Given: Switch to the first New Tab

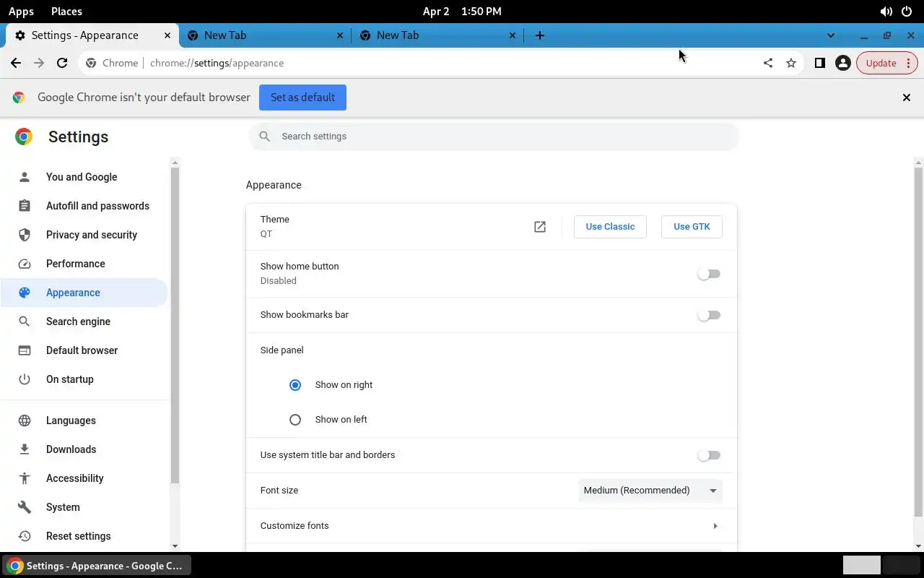Looking at the screenshot, I should 264,35.
